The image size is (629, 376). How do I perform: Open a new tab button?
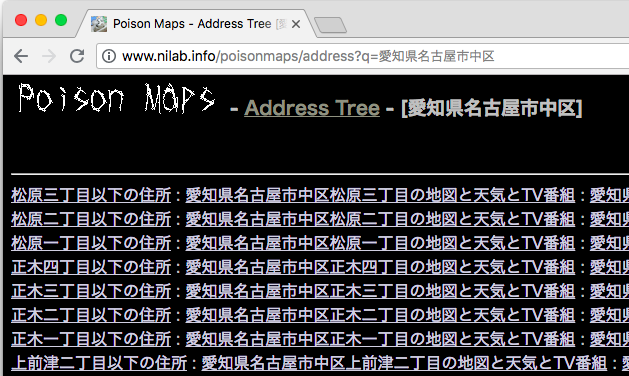pos(330,25)
